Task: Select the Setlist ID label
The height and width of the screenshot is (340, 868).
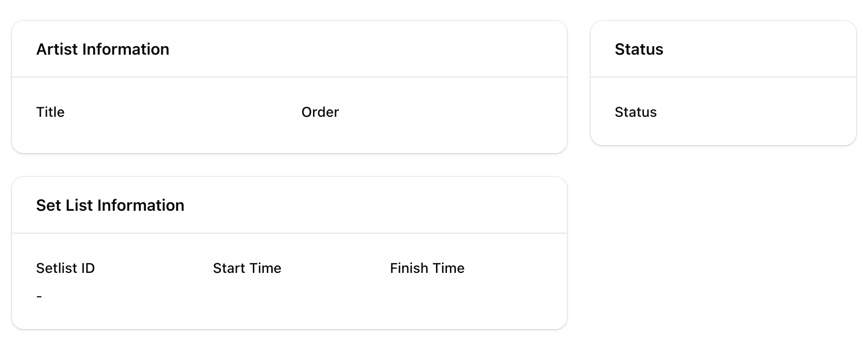Action: 65,268
